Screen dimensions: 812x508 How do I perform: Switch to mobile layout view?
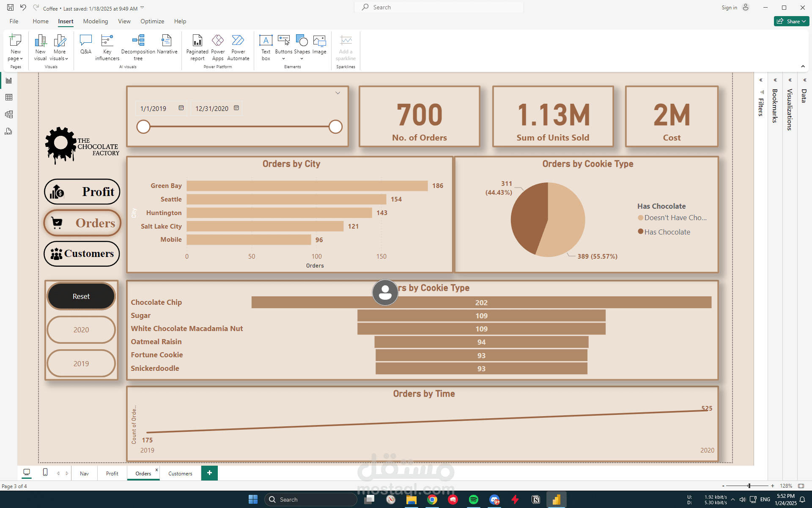pyautogui.click(x=45, y=472)
